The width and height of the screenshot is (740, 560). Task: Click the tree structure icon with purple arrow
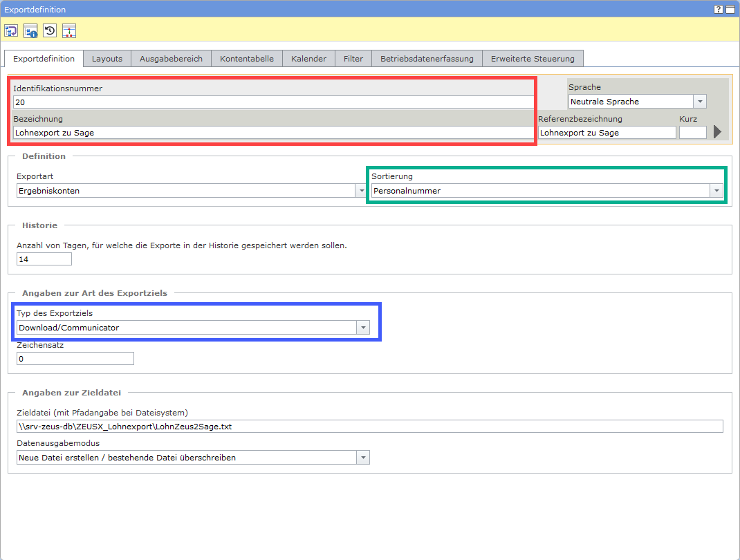point(11,30)
